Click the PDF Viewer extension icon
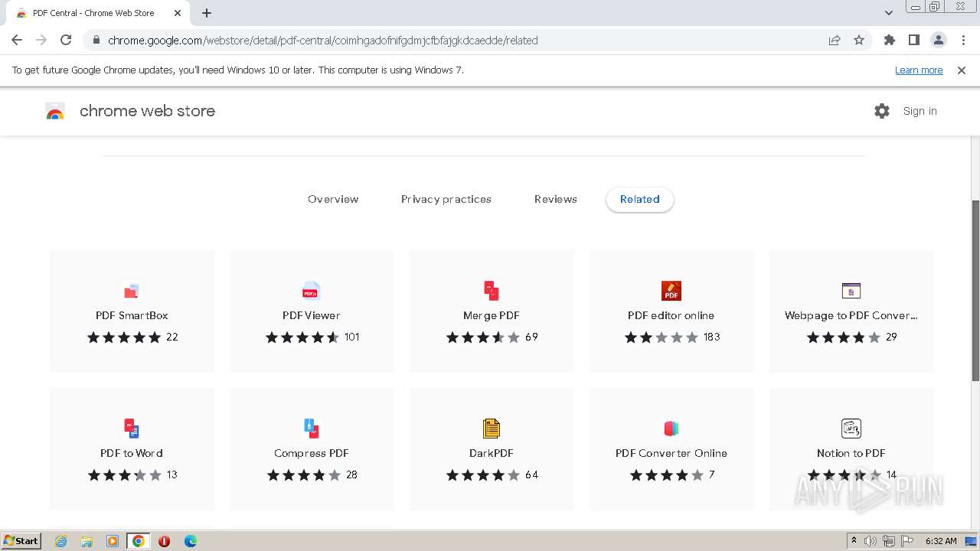This screenshot has width=980, height=551. (311, 291)
